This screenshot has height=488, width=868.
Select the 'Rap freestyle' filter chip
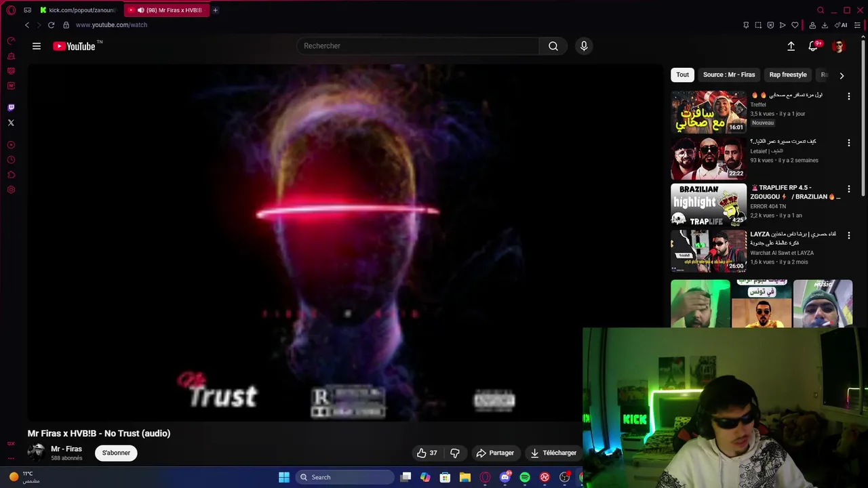[788, 75]
